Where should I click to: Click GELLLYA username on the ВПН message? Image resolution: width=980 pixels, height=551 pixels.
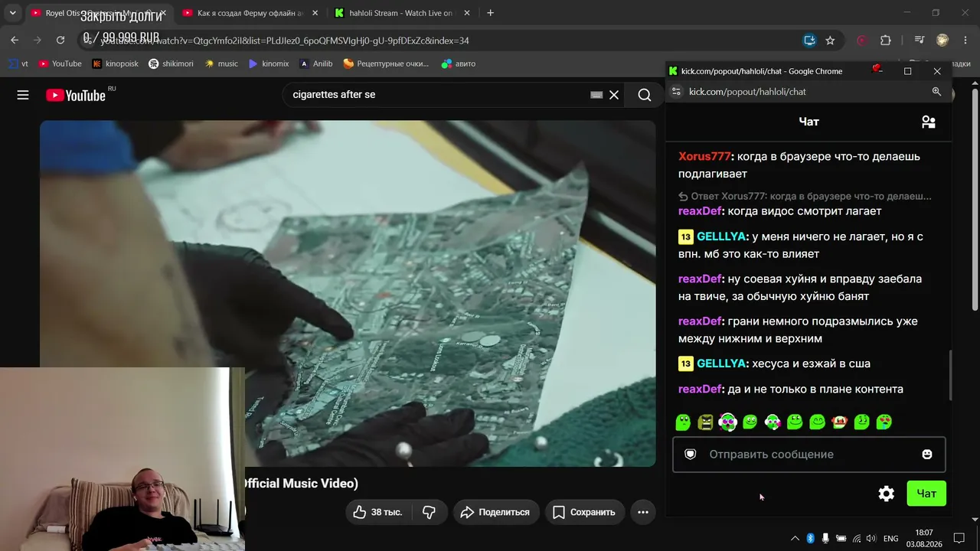click(x=721, y=236)
